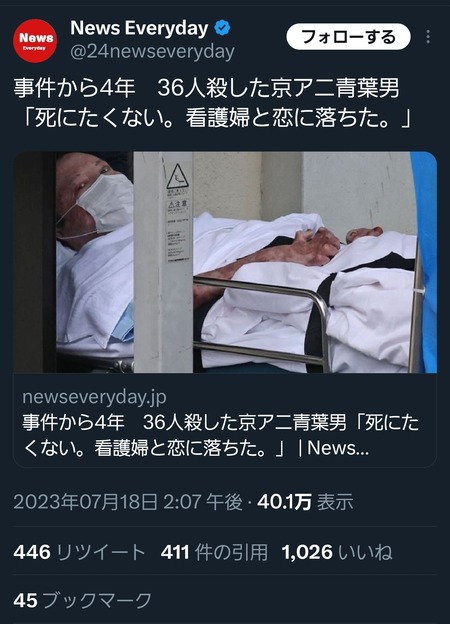Follow with the フォローする button

click(x=348, y=37)
